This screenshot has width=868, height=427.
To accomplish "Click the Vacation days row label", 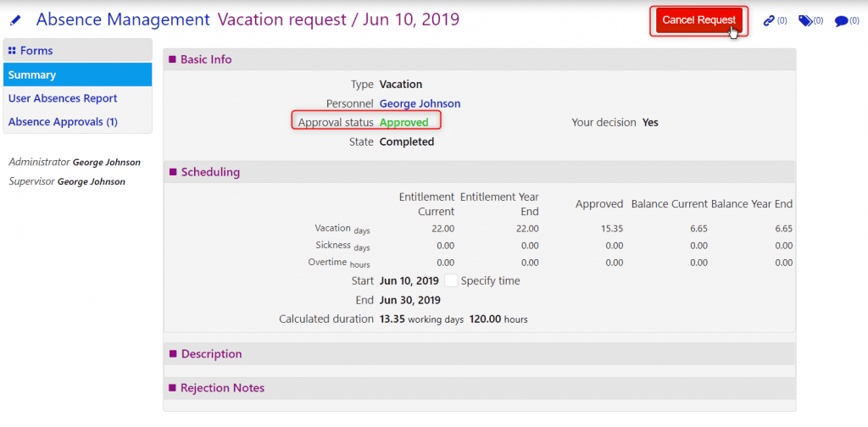I will click(342, 229).
